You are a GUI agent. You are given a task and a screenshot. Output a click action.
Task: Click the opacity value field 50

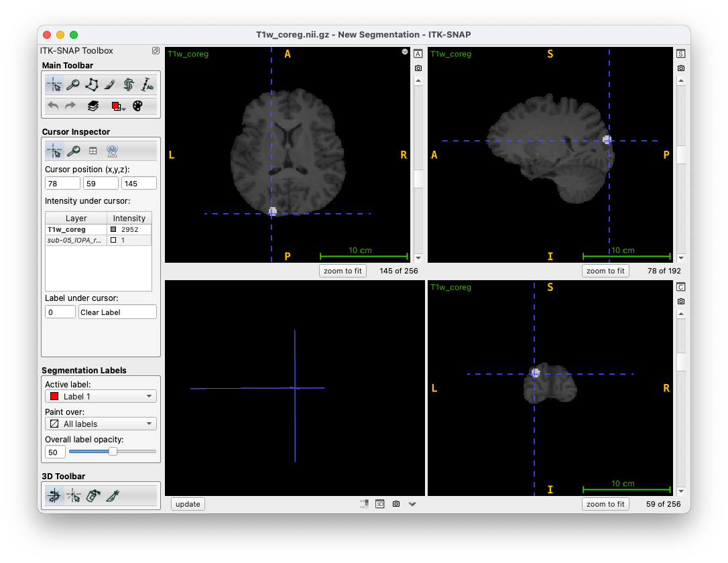(x=55, y=452)
